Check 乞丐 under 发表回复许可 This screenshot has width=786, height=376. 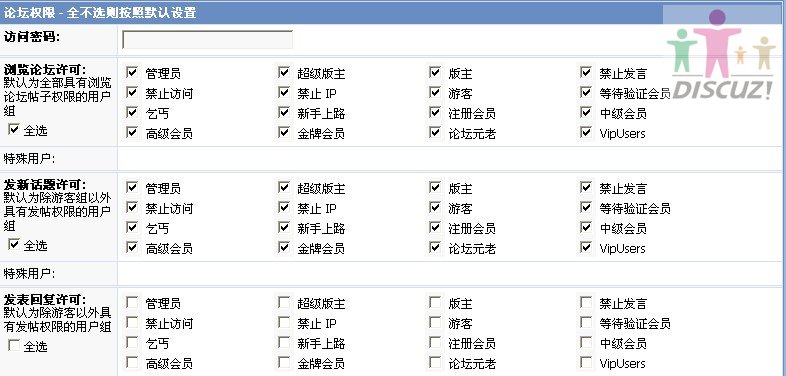tap(132, 342)
